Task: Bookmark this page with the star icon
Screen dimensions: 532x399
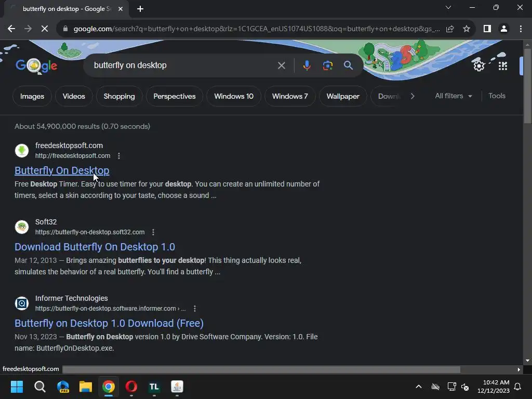Action: pyautogui.click(x=467, y=29)
